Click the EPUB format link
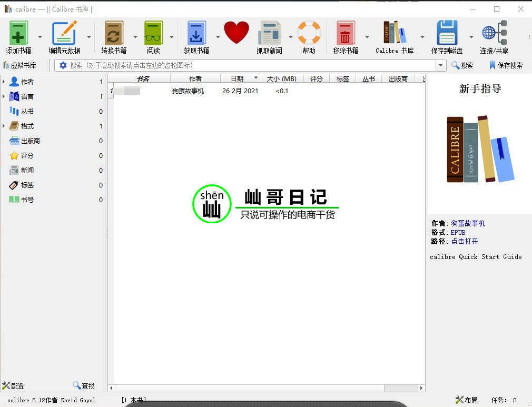Screen dimensions: 532x407 458,232
